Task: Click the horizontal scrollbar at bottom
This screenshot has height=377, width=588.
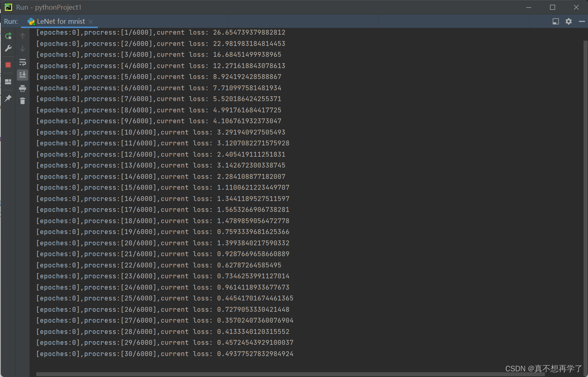Action: [x=290, y=375]
